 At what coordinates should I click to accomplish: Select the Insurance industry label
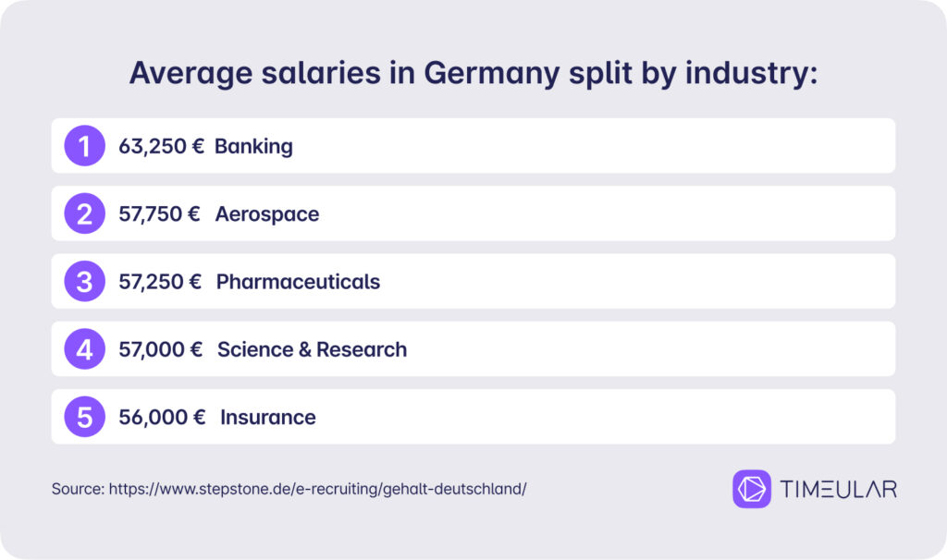point(267,417)
